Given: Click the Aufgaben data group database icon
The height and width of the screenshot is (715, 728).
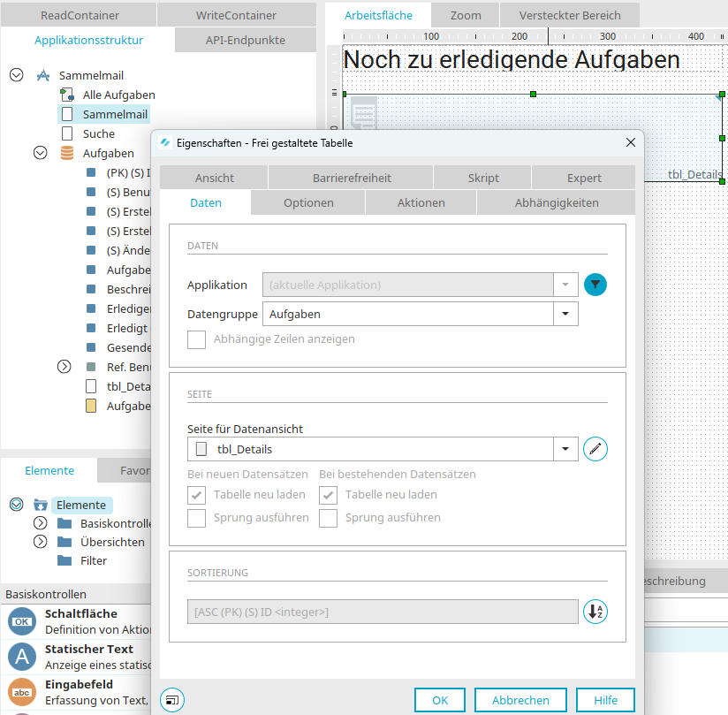Looking at the screenshot, I should pyautogui.click(x=67, y=153).
